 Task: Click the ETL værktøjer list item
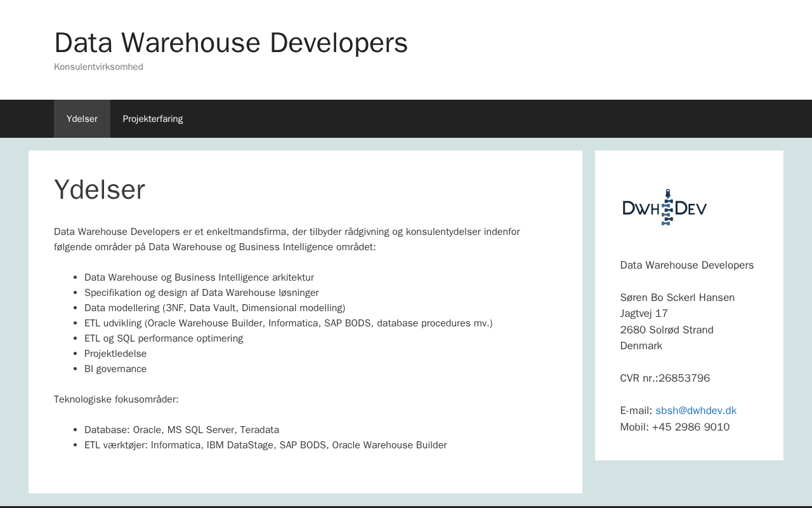[265, 445]
